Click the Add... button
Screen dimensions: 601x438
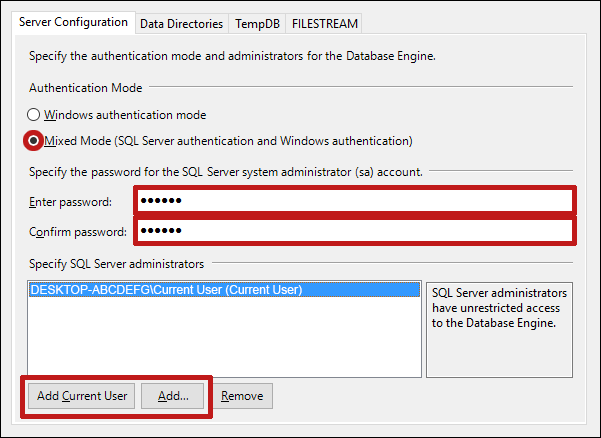(173, 396)
